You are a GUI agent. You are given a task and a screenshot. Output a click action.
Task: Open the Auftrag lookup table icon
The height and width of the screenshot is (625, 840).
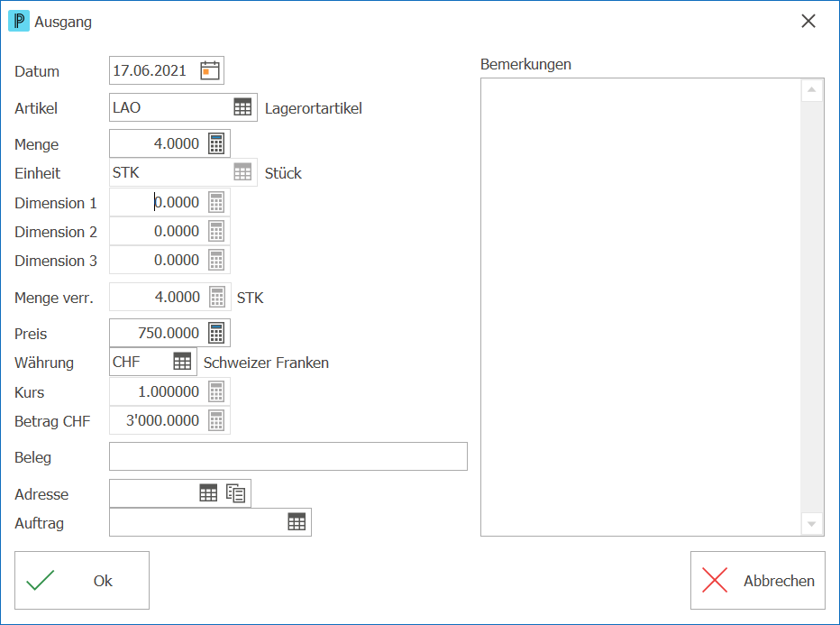(x=297, y=521)
